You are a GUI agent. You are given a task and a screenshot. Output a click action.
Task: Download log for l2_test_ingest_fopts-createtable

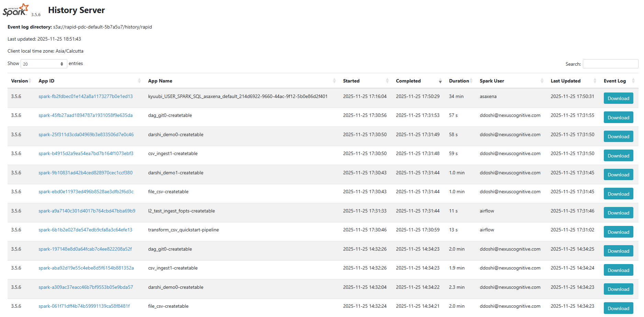[x=618, y=213]
